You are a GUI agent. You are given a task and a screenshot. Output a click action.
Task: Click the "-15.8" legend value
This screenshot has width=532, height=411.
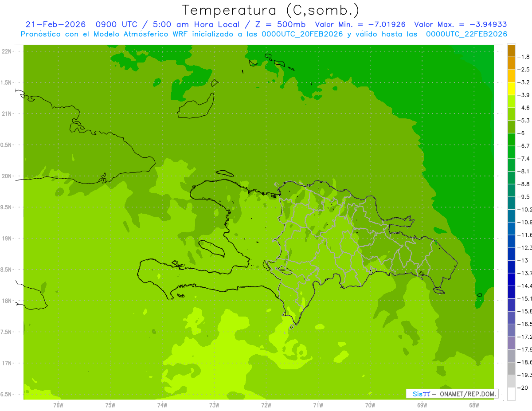(x=525, y=311)
